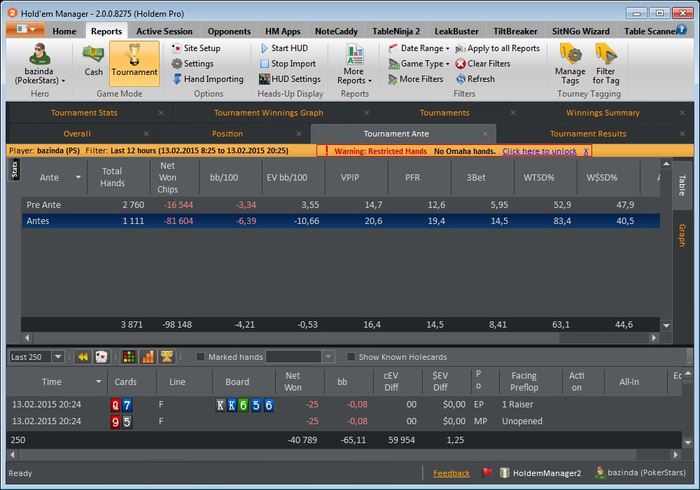Select the Winnings Summary report tab
Viewport: 700px width, 490px height.
point(603,113)
